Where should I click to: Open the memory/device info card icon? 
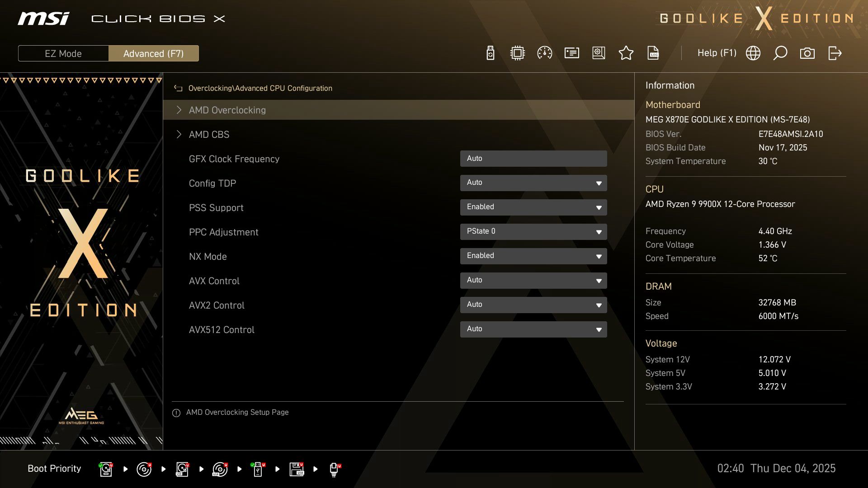coord(571,53)
